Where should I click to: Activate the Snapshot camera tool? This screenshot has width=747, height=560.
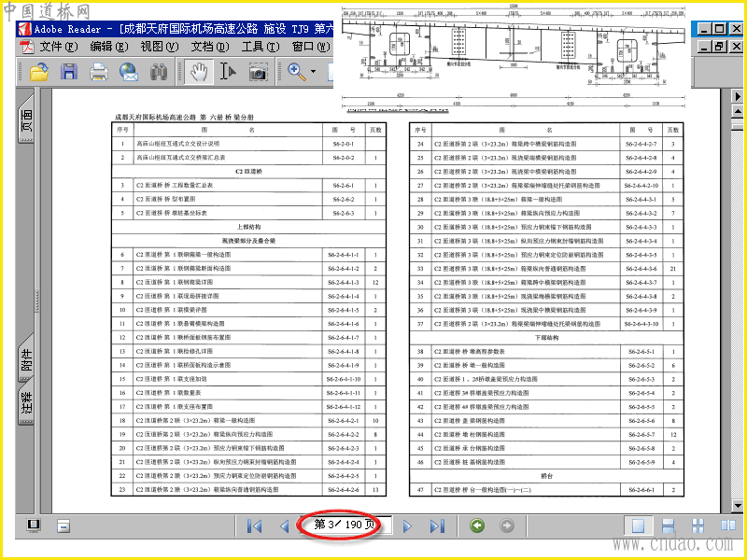[x=259, y=72]
